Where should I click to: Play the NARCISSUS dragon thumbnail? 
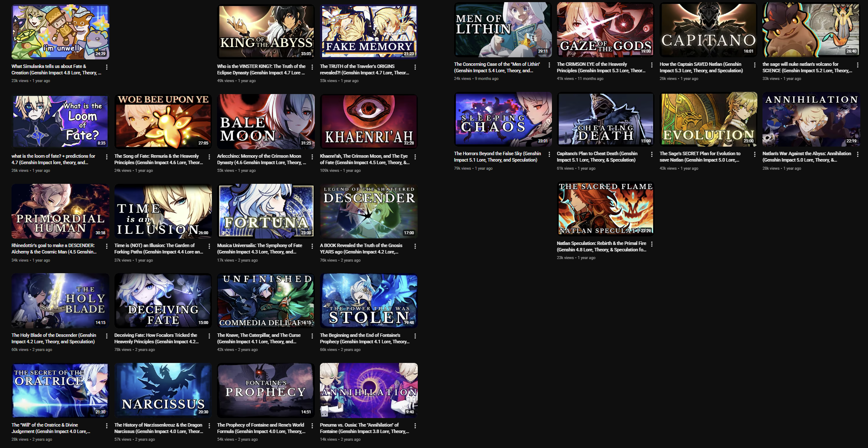click(163, 390)
